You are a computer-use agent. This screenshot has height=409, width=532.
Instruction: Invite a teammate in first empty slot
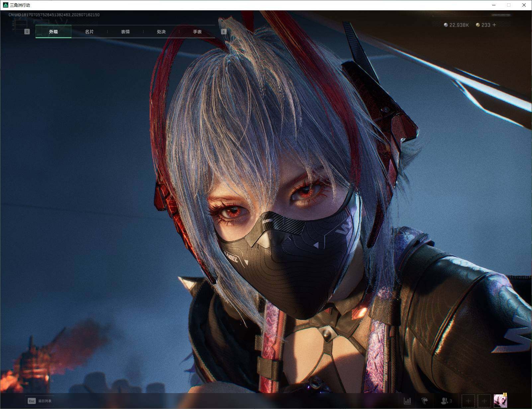[x=468, y=401]
